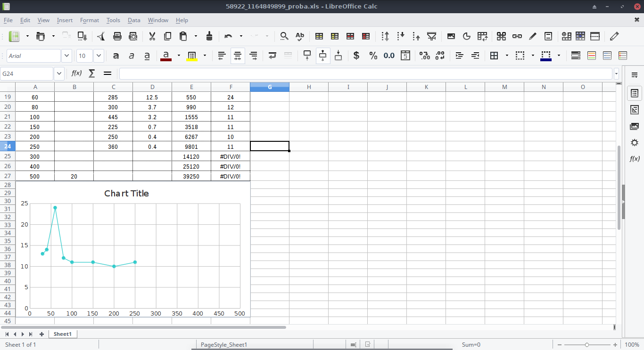Open Print Preview
The width and height of the screenshot is (644, 350).
(x=133, y=36)
